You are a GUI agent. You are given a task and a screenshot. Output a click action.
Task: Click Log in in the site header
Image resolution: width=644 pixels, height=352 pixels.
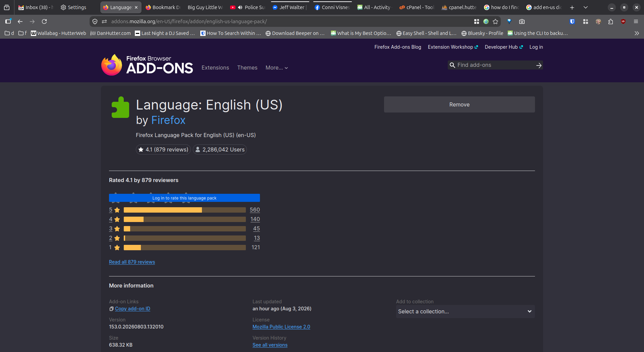[x=536, y=47]
